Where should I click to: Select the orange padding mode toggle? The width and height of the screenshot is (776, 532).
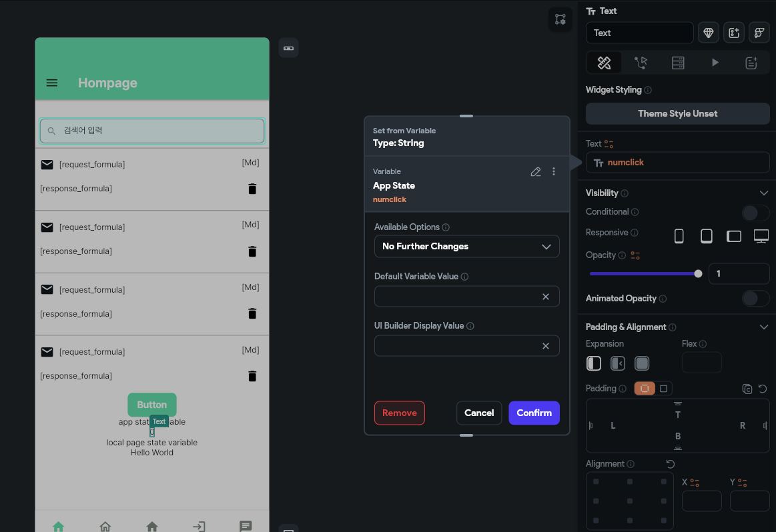pyautogui.click(x=645, y=389)
